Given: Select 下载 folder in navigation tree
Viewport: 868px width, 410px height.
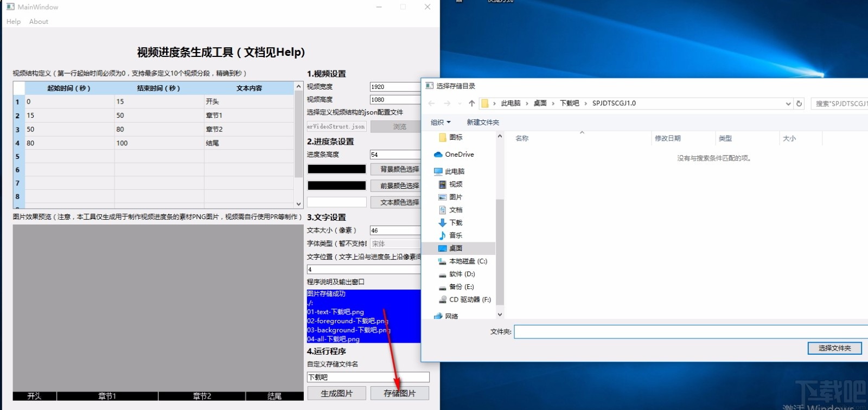Looking at the screenshot, I should [456, 223].
